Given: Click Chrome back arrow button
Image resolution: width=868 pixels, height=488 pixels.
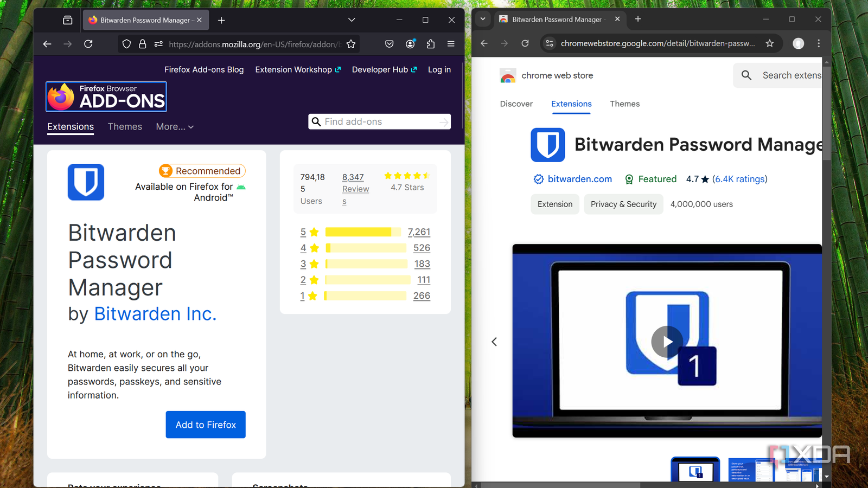Looking at the screenshot, I should pyautogui.click(x=484, y=43).
